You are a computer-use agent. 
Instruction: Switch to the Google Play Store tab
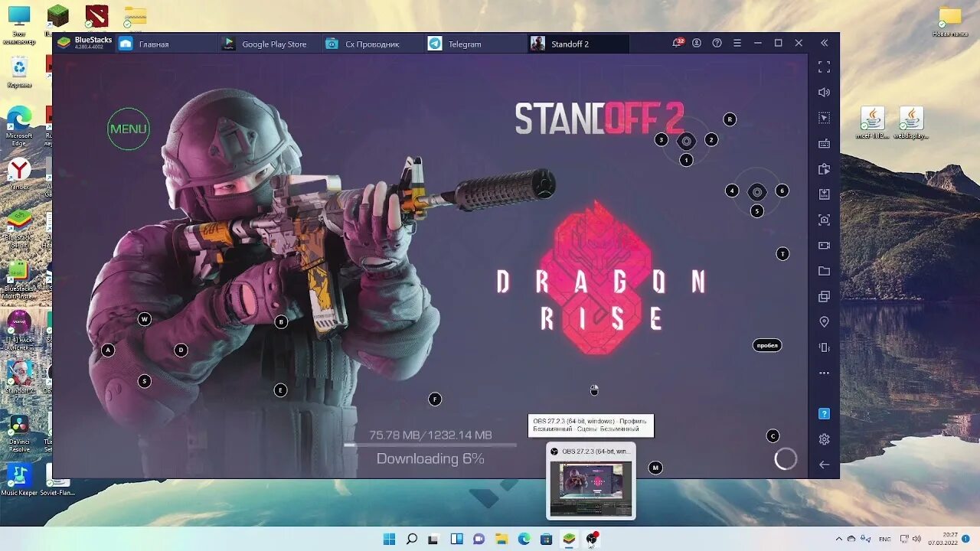(x=269, y=44)
